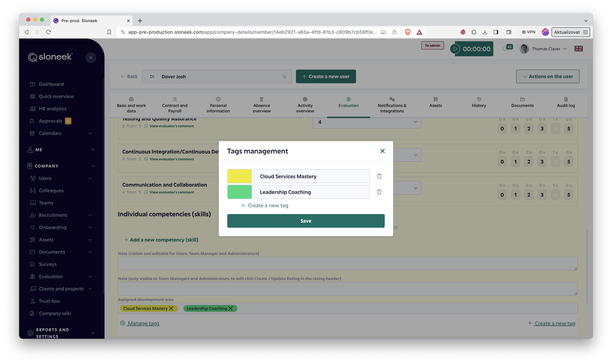Viewport: 612px width, 364px height.
Task: Remove Leadership Coaching tag from development area
Action: click(231, 309)
